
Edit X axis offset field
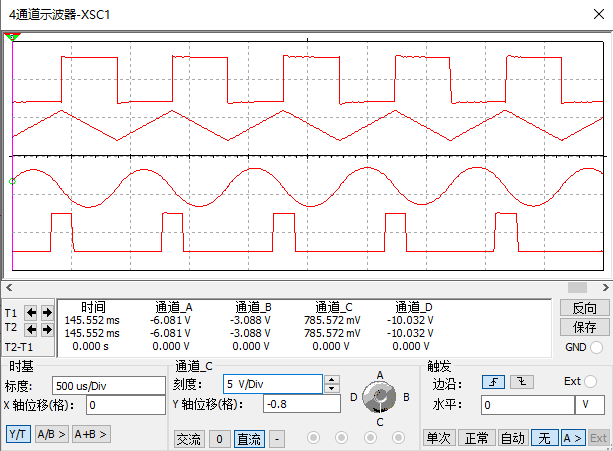point(126,405)
